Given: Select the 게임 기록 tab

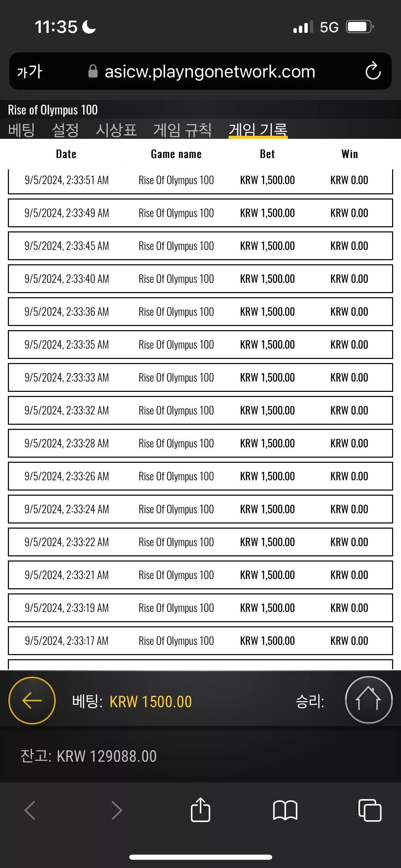Looking at the screenshot, I should tap(258, 130).
